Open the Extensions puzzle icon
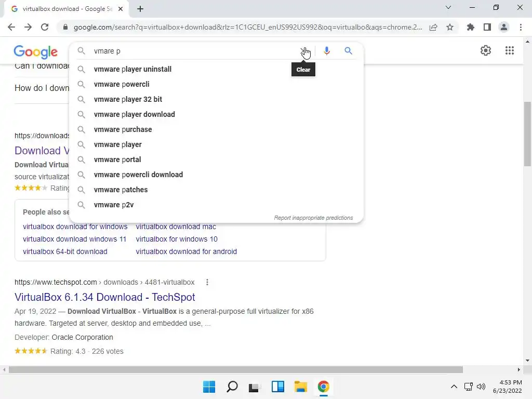Viewport: 532px width, 399px height. point(471,27)
